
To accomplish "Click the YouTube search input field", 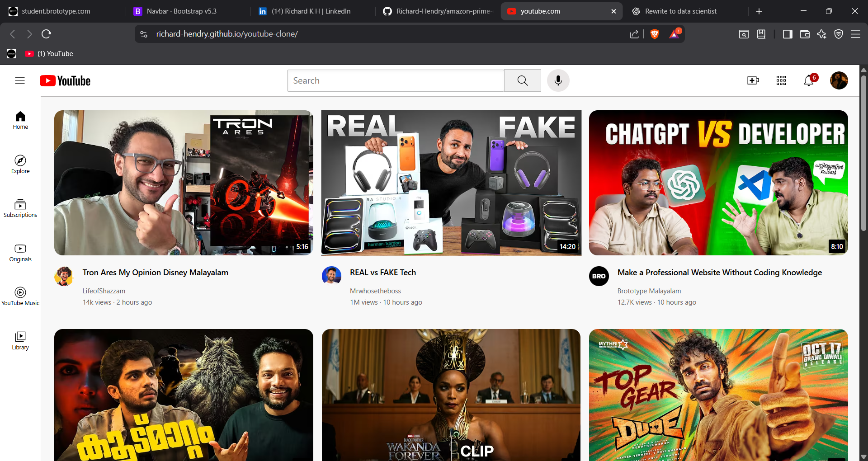I will pos(396,80).
